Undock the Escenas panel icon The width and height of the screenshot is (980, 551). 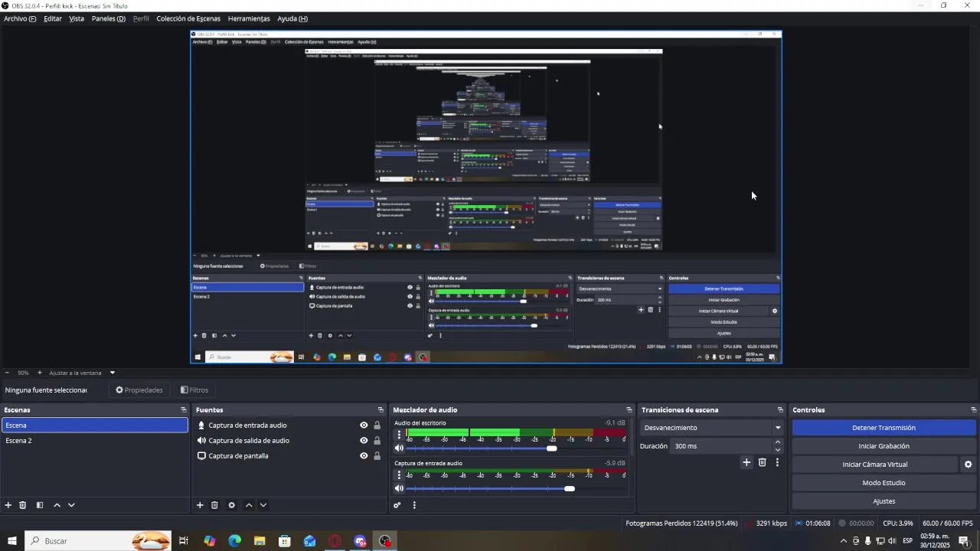(183, 410)
